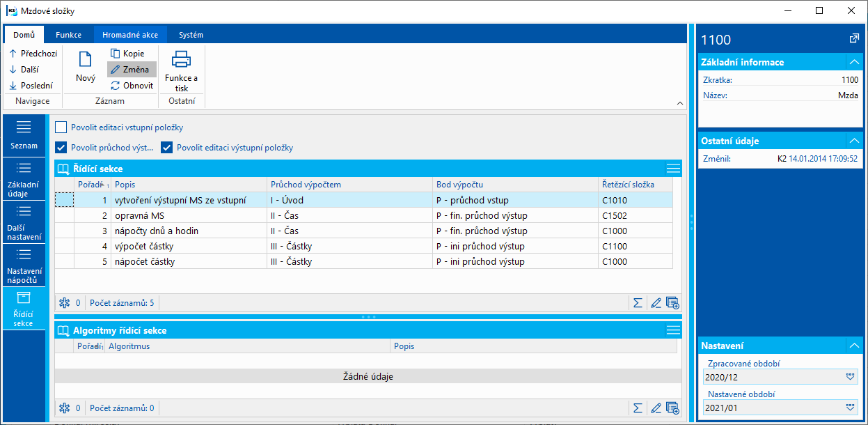Click snowflake icon in Řídící sekce footer
The image size is (868, 425).
pos(65,302)
